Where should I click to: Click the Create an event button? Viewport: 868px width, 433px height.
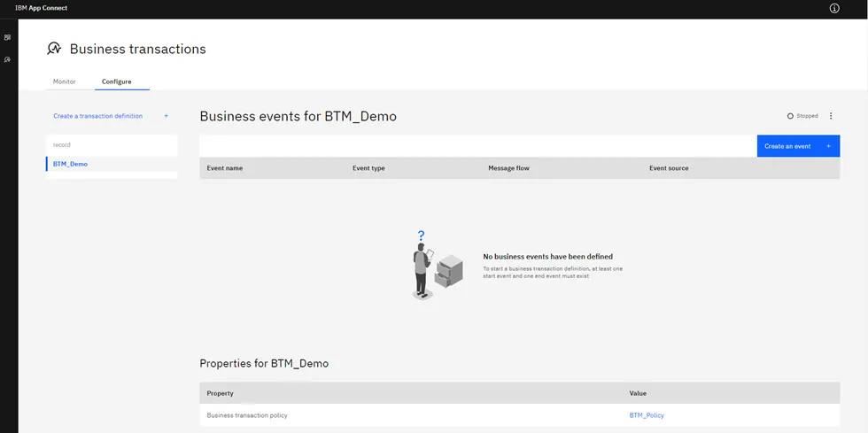click(x=798, y=146)
